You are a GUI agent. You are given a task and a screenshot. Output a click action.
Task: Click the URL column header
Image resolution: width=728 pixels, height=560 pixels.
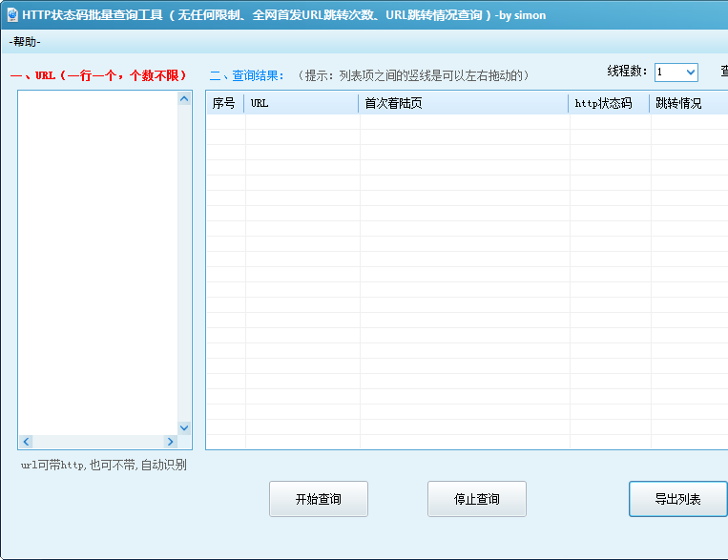click(302, 103)
